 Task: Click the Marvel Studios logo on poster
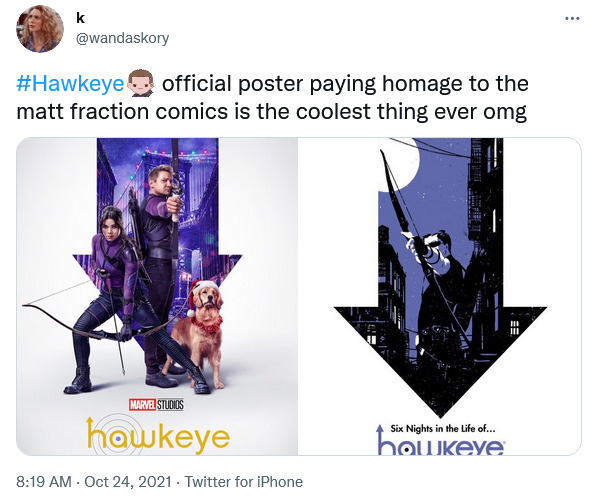point(156,405)
